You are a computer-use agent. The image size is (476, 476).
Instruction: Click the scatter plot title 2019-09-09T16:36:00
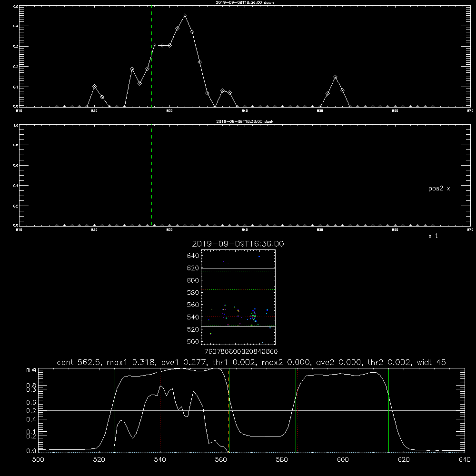[x=238, y=244]
